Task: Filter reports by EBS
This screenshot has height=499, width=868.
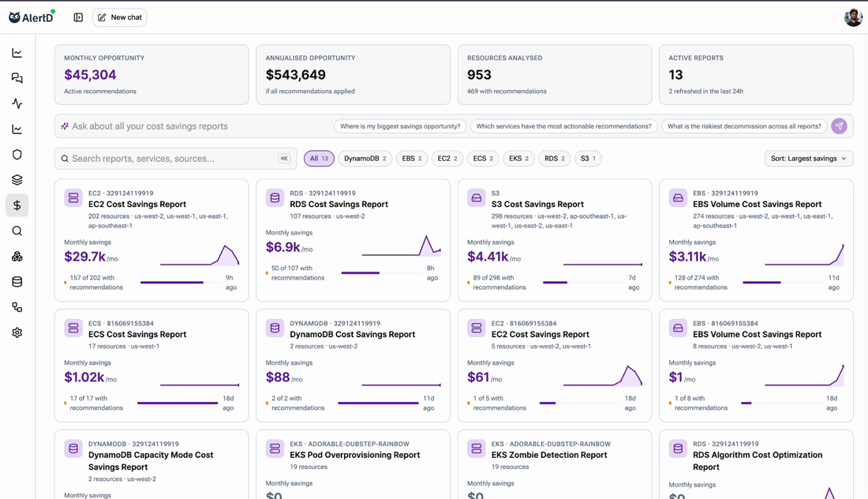Action: click(x=412, y=159)
